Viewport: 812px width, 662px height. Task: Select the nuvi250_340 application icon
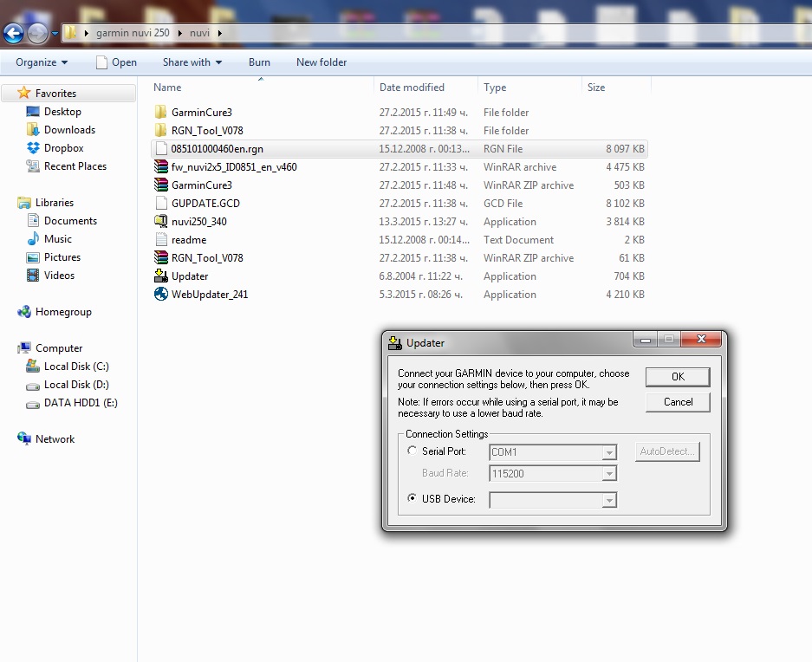161,221
